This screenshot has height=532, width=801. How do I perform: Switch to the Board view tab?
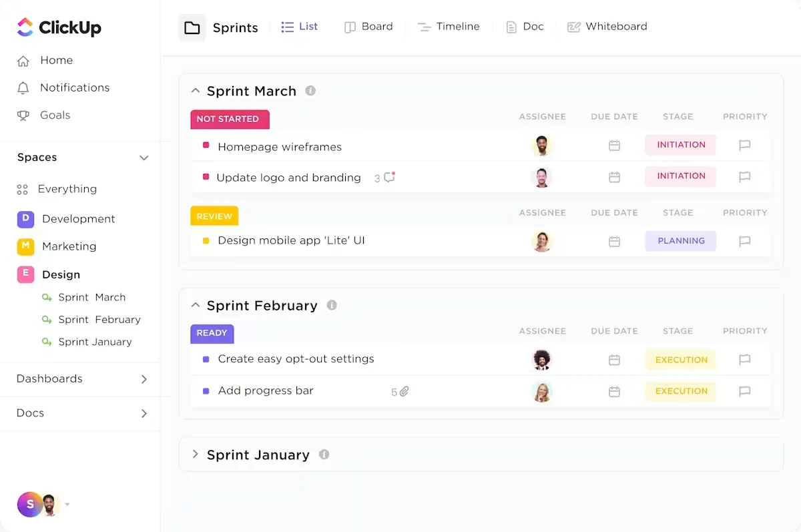pyautogui.click(x=368, y=27)
